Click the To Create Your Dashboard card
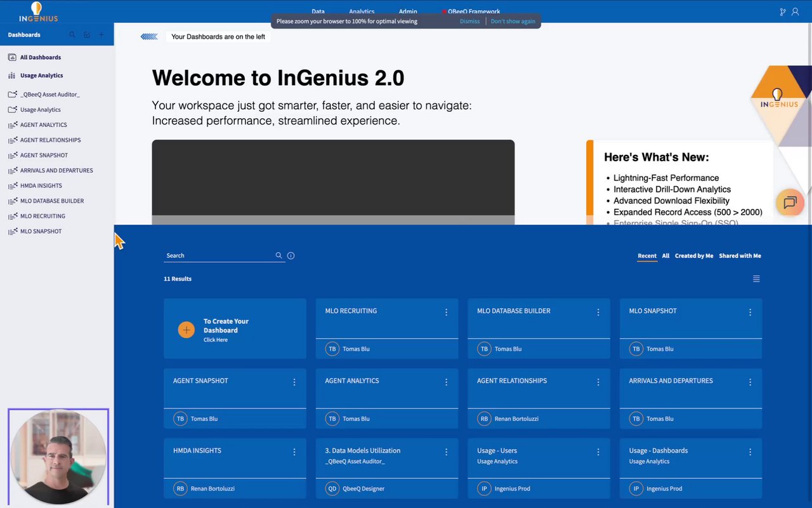 [235, 329]
